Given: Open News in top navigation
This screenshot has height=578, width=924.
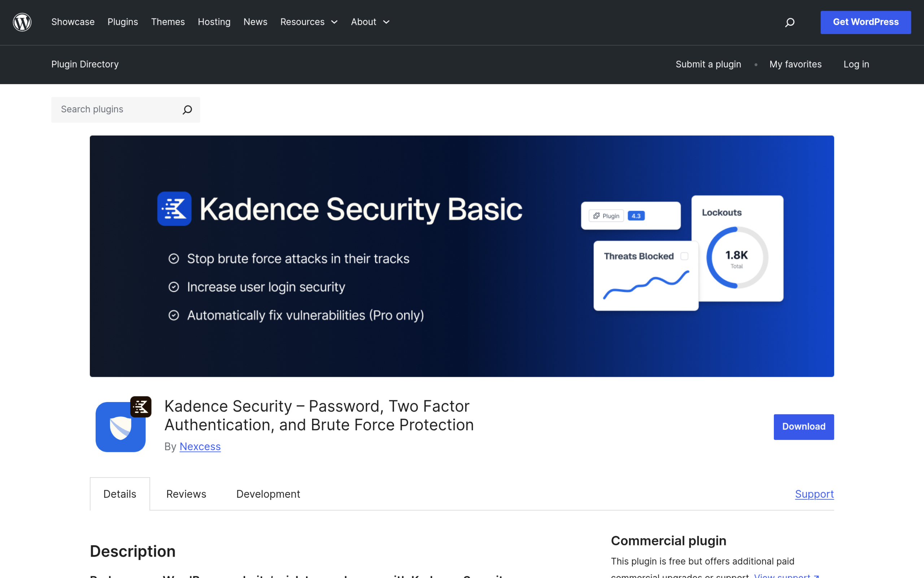Looking at the screenshot, I should (x=256, y=22).
